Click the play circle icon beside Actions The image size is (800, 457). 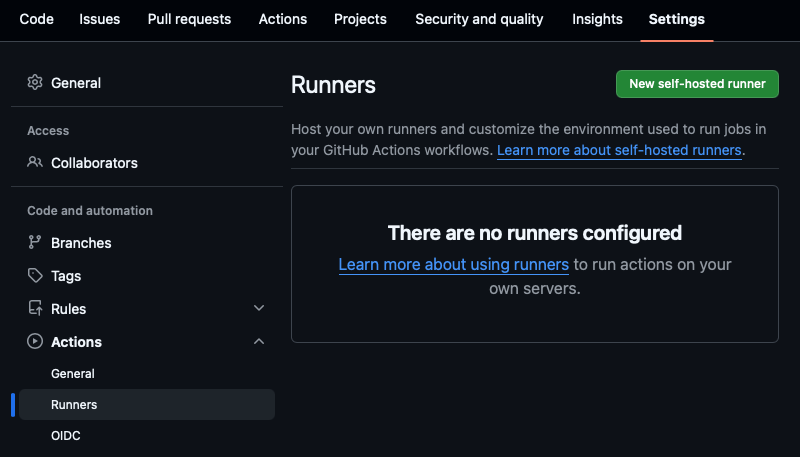pyautogui.click(x=35, y=341)
